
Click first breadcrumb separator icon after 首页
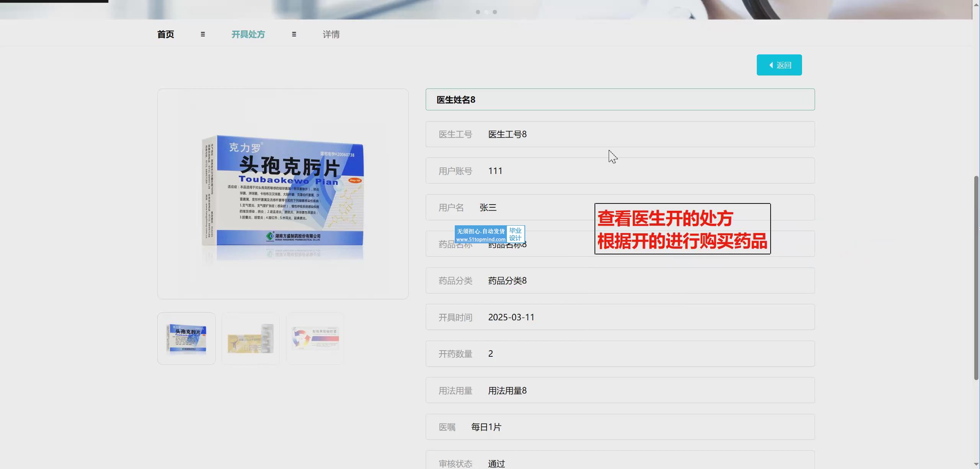pos(203,34)
